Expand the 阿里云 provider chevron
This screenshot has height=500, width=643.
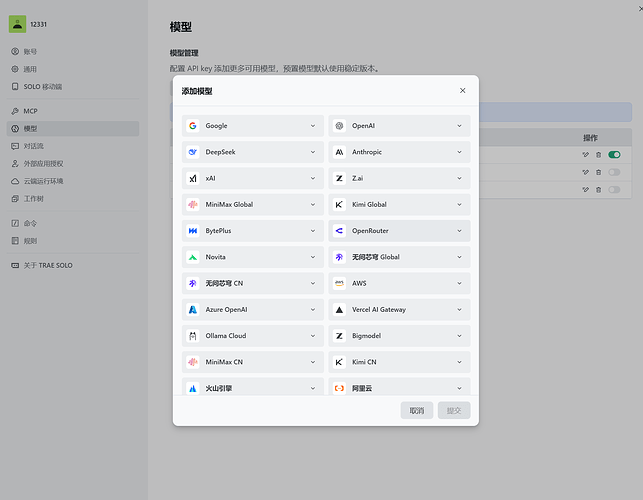(x=459, y=388)
